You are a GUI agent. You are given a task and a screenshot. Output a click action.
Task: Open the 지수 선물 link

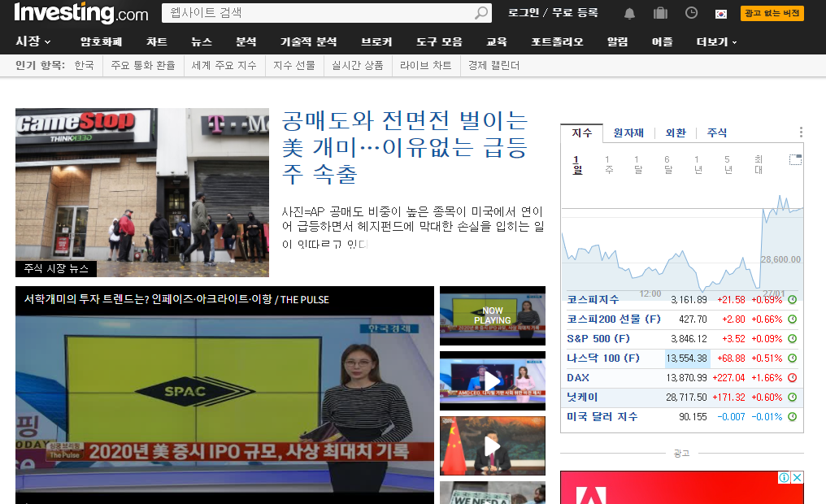tap(294, 65)
